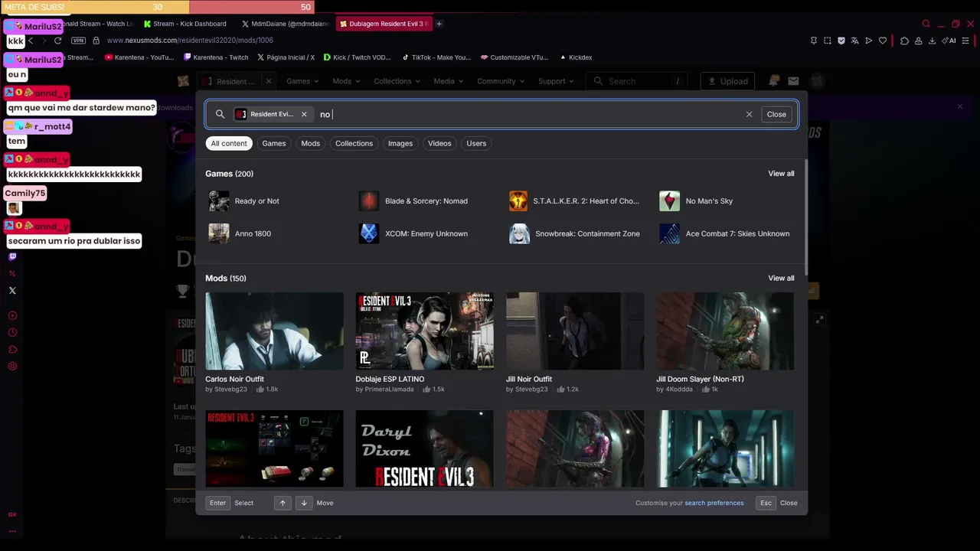Expand the Games navigation dropdown

[302, 81]
